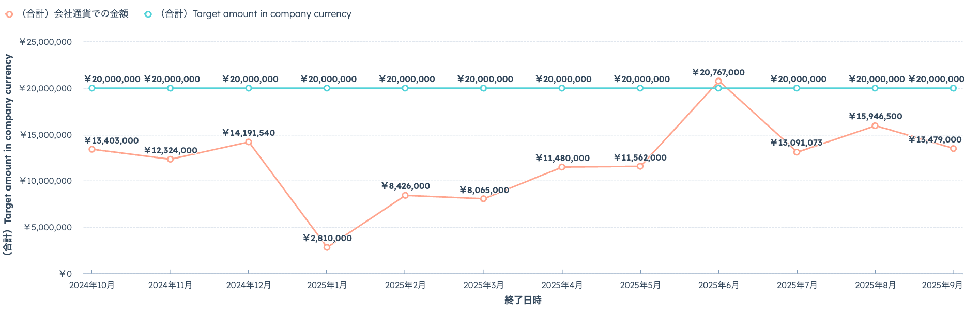980x316 pixels.
Task: Click the orange ¥13,479,000 point for 2025年9月
Action: tap(953, 149)
